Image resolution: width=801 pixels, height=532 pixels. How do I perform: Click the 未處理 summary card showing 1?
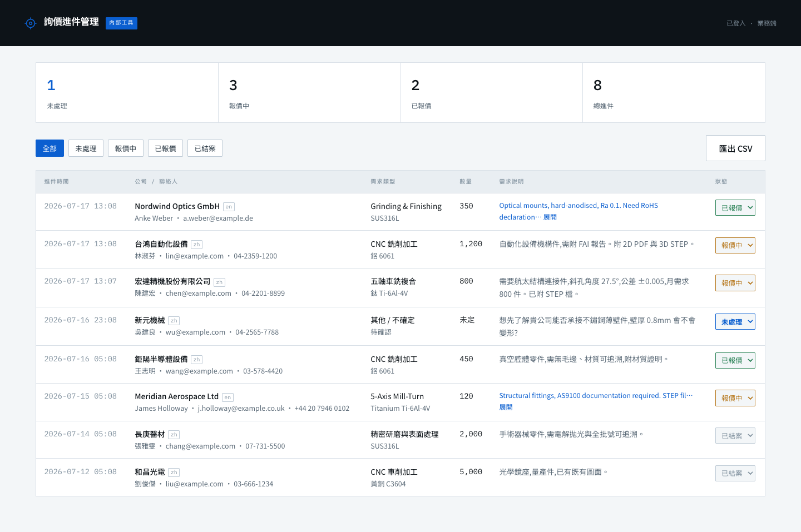(127, 93)
